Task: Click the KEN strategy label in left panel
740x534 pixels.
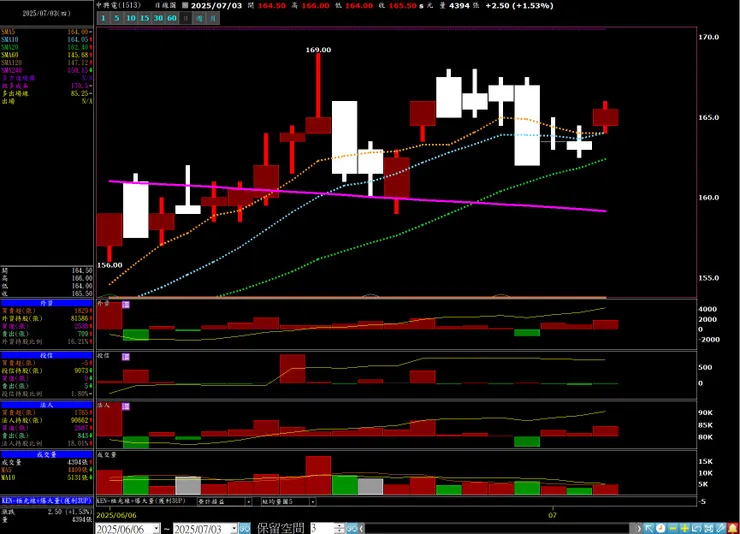Action: 46,501
